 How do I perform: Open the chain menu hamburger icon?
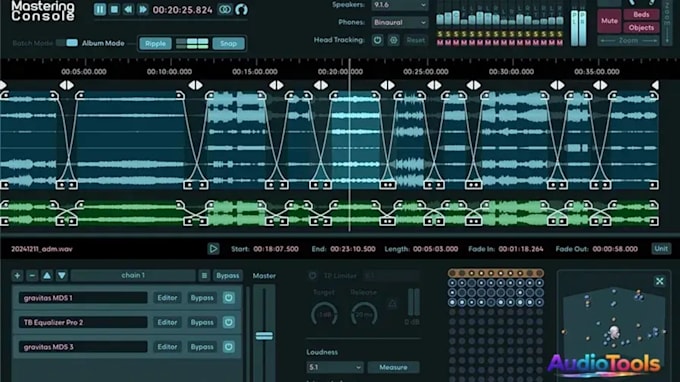point(204,275)
